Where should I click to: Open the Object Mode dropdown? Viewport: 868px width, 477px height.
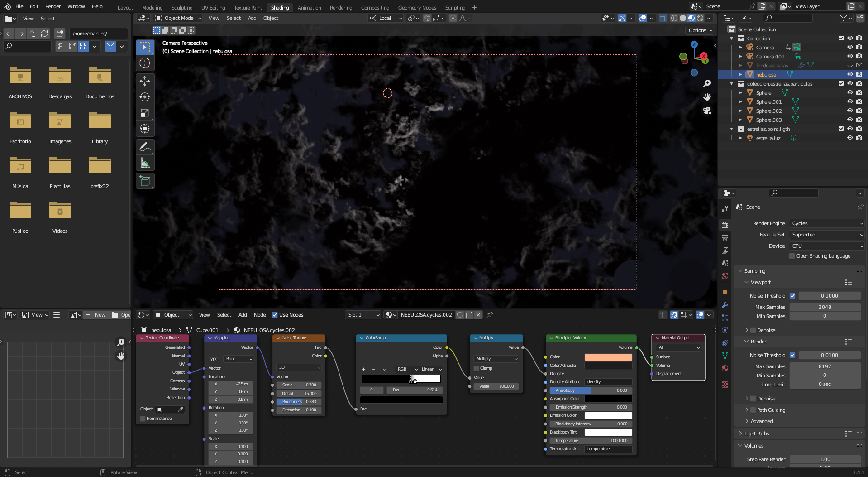178,18
